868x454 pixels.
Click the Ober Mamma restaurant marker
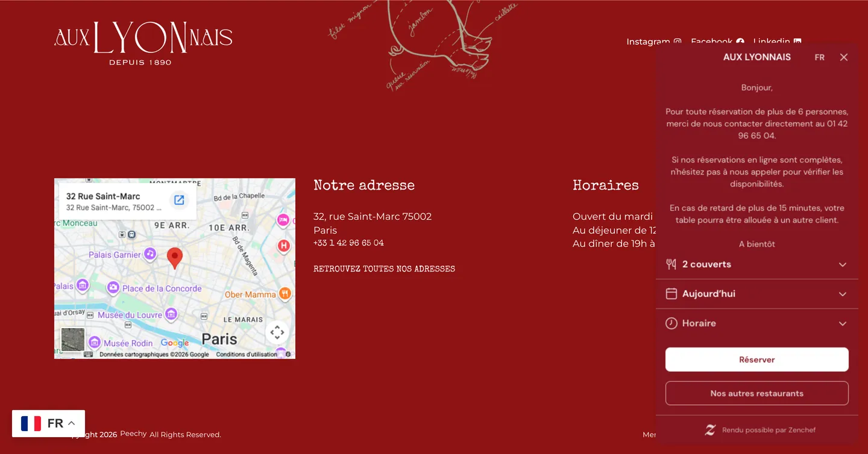[x=285, y=294]
